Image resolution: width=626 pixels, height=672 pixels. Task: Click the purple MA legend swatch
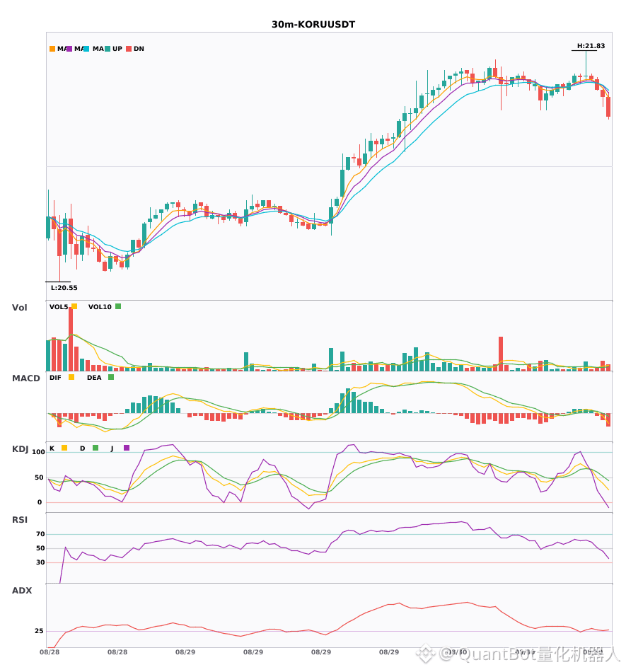click(69, 49)
